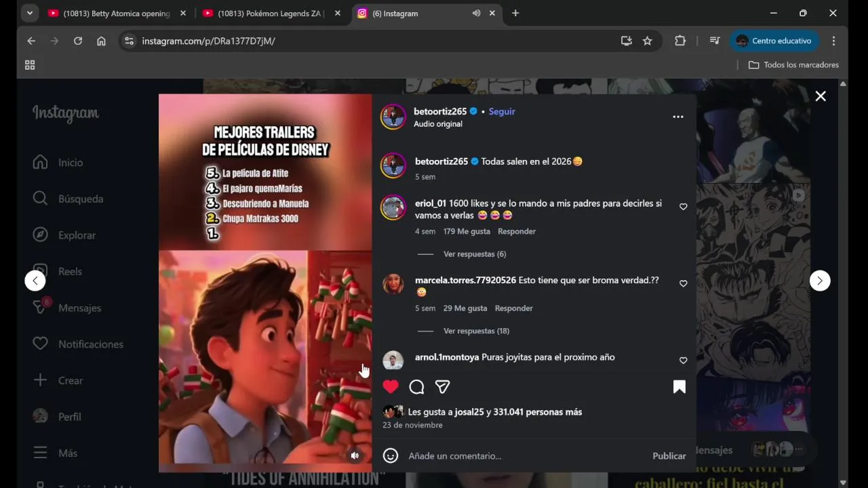The width and height of the screenshot is (868, 488).
Task: Open the browser home page icon
Action: pyautogui.click(x=101, y=41)
